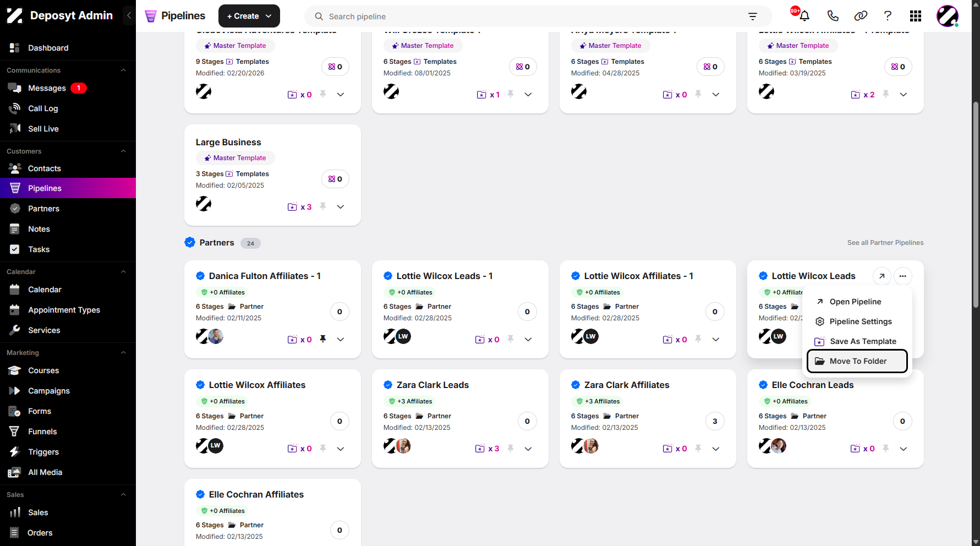The width and height of the screenshot is (980, 546).
Task: Open the link icon in top bar
Action: [861, 16]
